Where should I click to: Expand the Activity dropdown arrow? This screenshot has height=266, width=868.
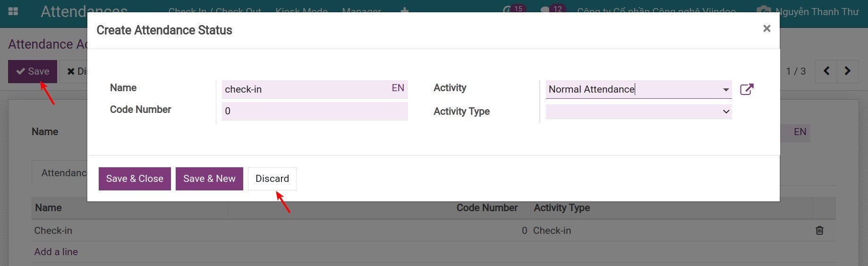[x=725, y=89]
